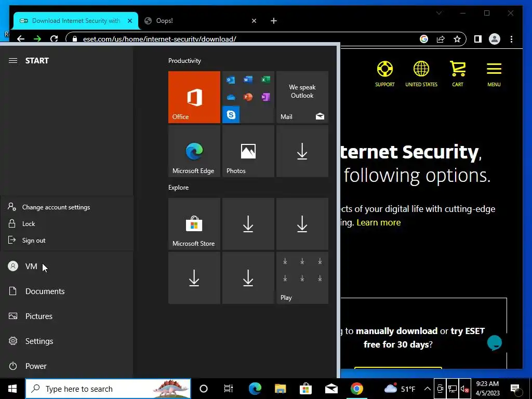Image resolution: width=532 pixels, height=399 pixels.
Task: Collapse the START hamburger menu
Action: pos(13,60)
